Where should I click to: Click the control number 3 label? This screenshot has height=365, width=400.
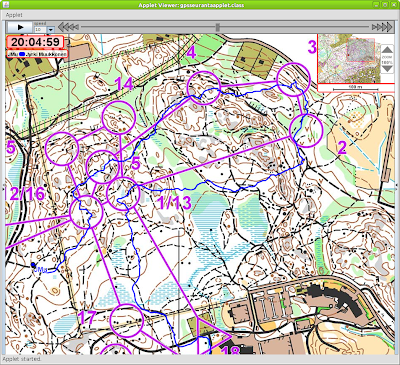click(312, 47)
